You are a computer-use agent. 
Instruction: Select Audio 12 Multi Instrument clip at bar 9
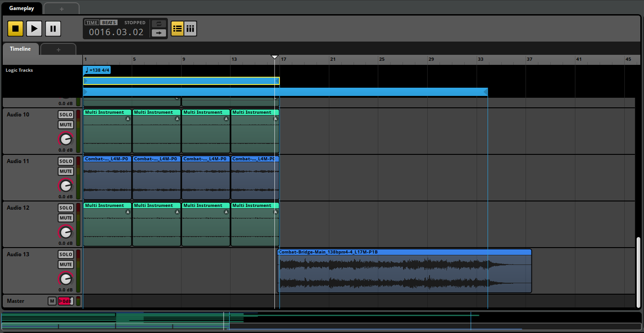pos(206,224)
